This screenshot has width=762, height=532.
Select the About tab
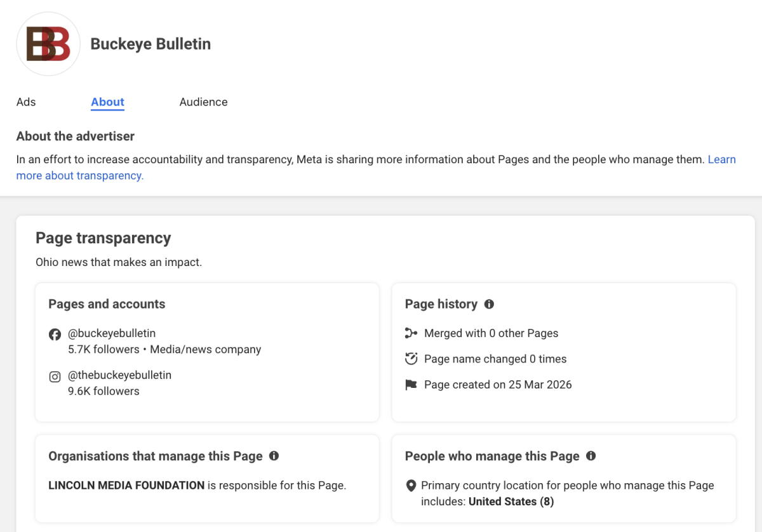tap(107, 102)
